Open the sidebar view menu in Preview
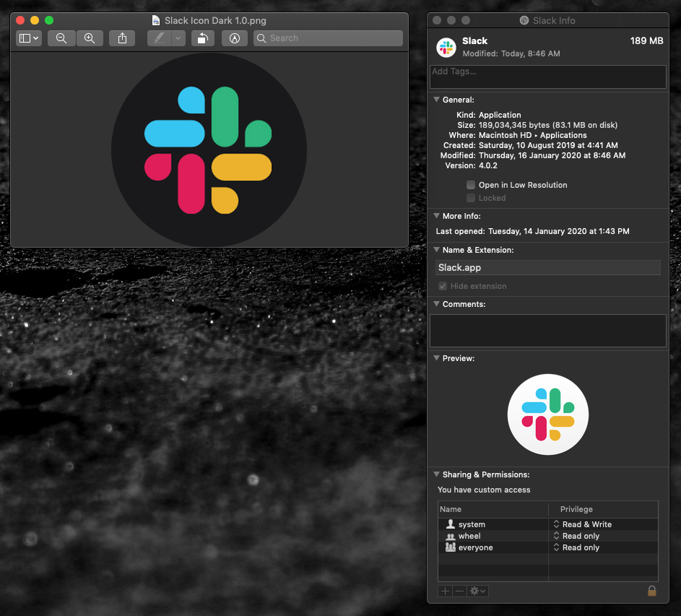The width and height of the screenshot is (681, 616). [x=29, y=38]
